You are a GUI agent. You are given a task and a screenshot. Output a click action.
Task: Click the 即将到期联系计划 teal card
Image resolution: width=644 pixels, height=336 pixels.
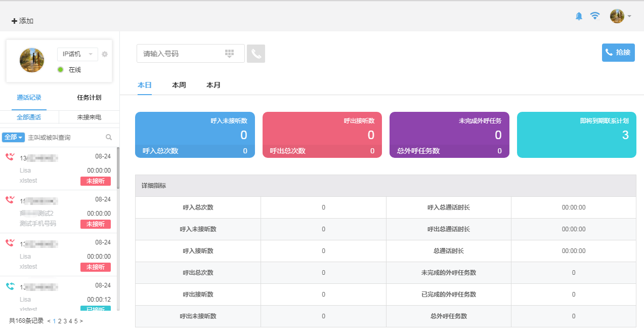tap(577, 135)
